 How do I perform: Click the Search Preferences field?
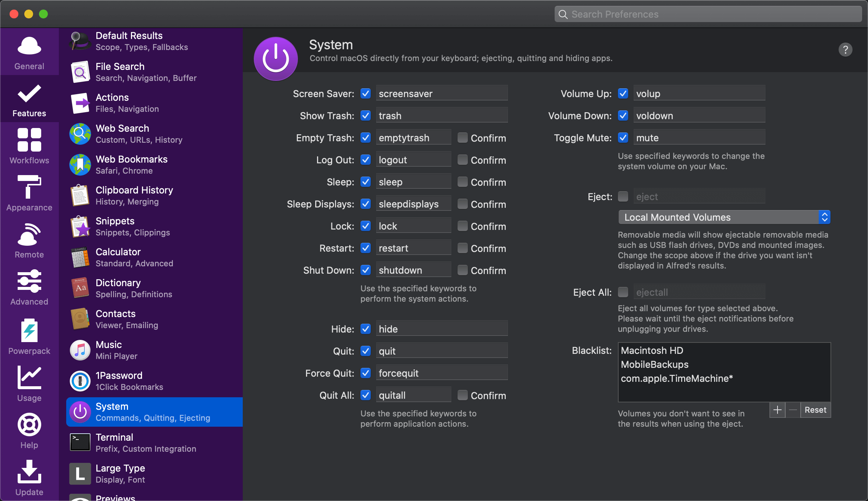708,14
